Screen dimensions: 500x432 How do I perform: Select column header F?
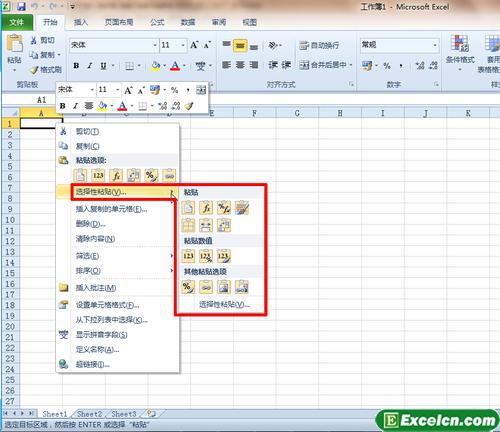click(x=255, y=113)
